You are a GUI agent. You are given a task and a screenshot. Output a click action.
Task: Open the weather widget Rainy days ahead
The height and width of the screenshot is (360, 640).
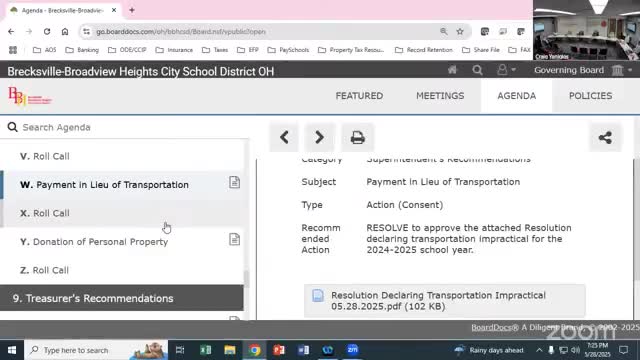489,350
